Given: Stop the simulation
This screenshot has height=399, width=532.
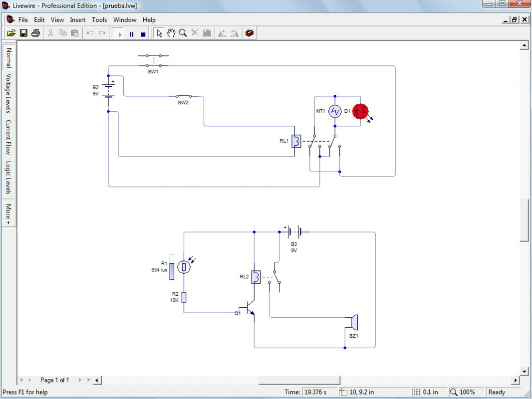Looking at the screenshot, I should (143, 34).
